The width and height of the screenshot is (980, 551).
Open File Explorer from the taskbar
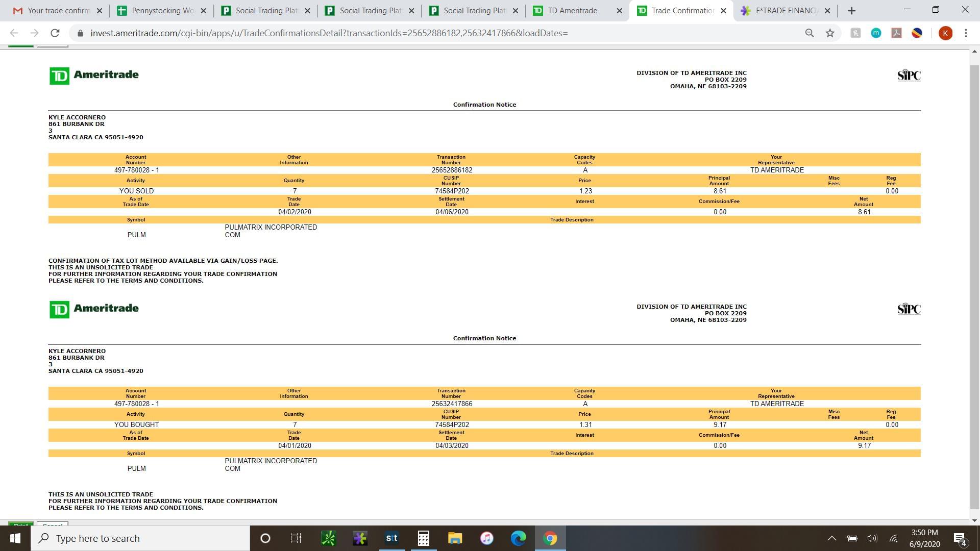455,538
